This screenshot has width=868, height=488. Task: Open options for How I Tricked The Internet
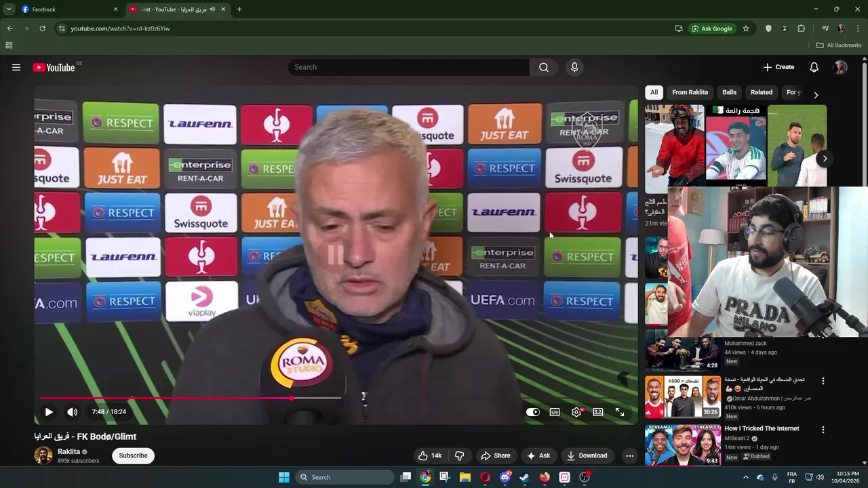coord(823,430)
